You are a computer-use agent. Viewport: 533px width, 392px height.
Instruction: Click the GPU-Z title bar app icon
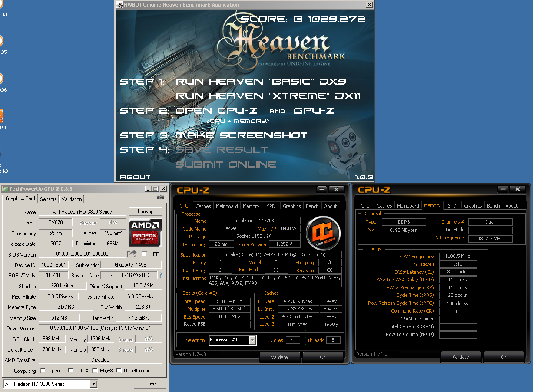coord(5,189)
